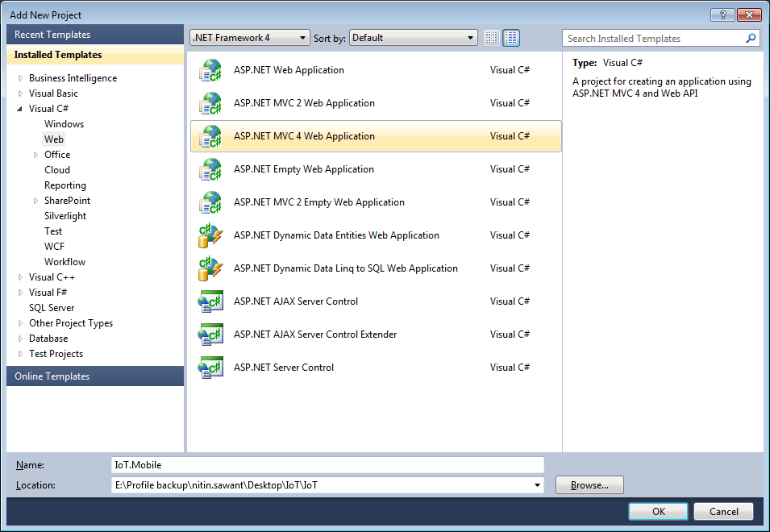Open the Online Templates section
The width and height of the screenshot is (770, 532).
[x=95, y=376]
